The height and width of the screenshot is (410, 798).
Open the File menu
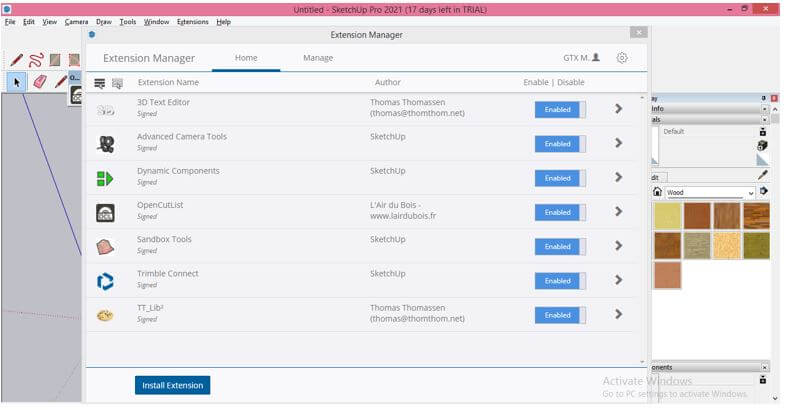(x=10, y=22)
